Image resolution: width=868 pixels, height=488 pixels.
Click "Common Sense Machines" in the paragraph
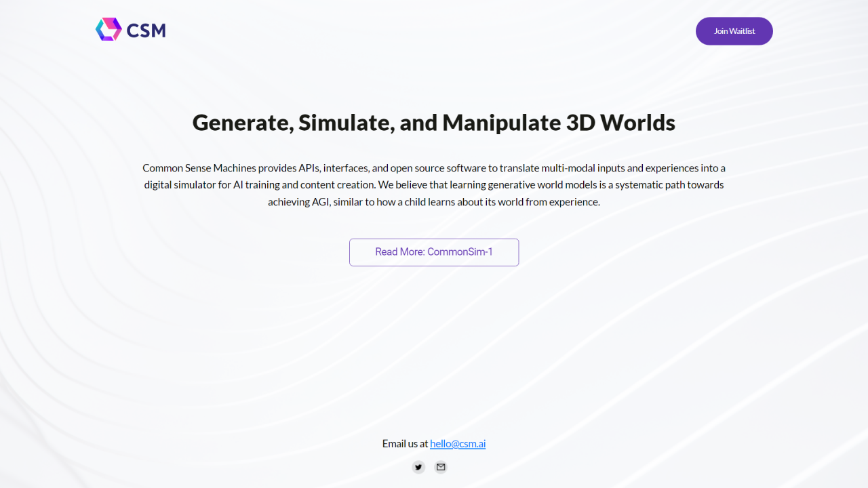tap(199, 168)
